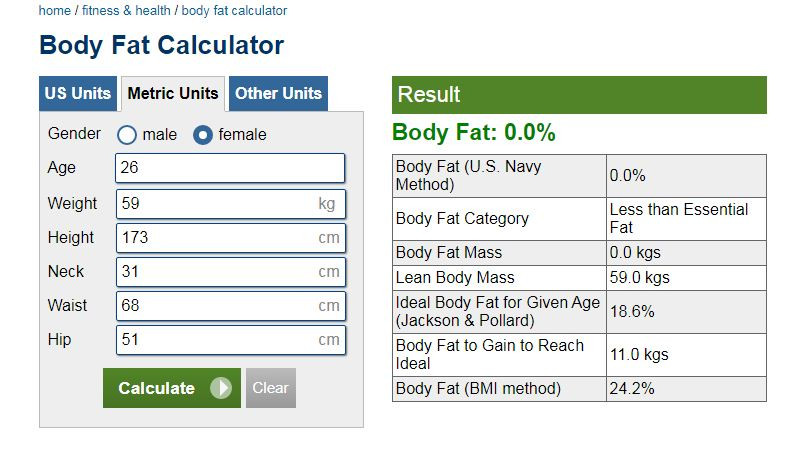
Task: Select the Neck measurement field
Action: click(x=215, y=272)
